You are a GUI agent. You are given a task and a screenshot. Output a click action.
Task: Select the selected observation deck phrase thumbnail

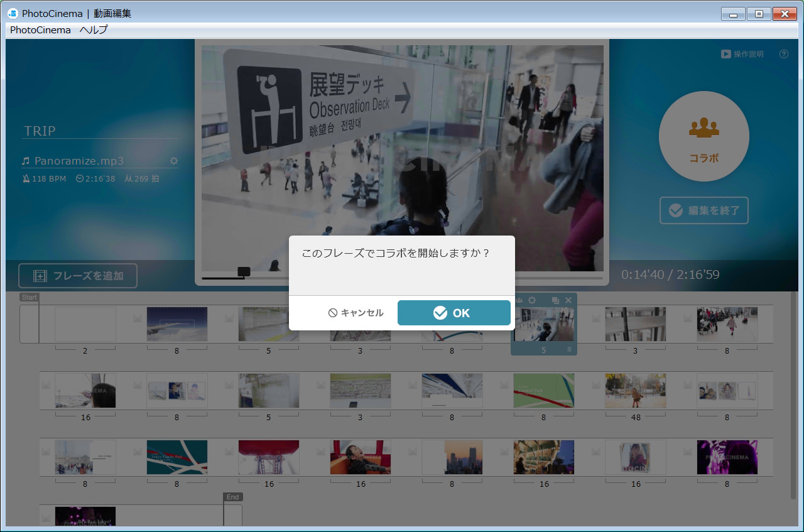[544, 324]
